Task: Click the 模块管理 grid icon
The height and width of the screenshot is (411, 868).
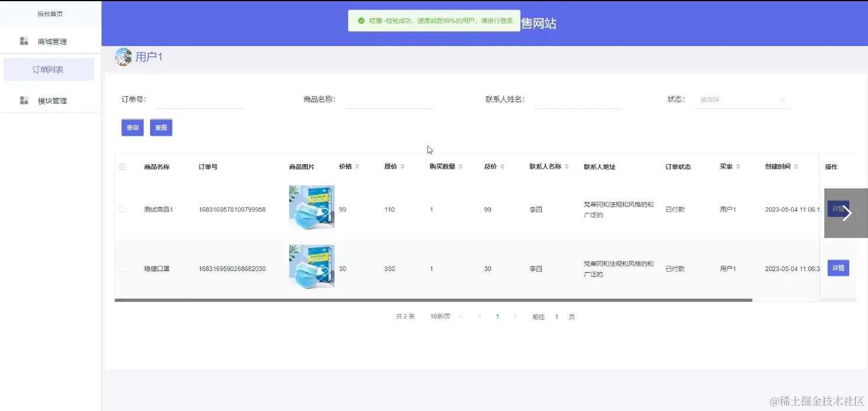Action: click(x=24, y=100)
